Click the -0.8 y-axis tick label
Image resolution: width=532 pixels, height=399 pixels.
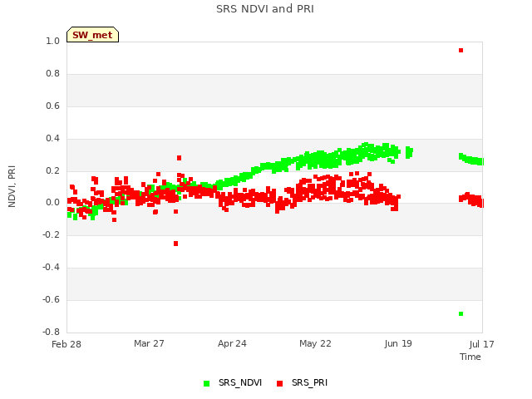coord(51,332)
